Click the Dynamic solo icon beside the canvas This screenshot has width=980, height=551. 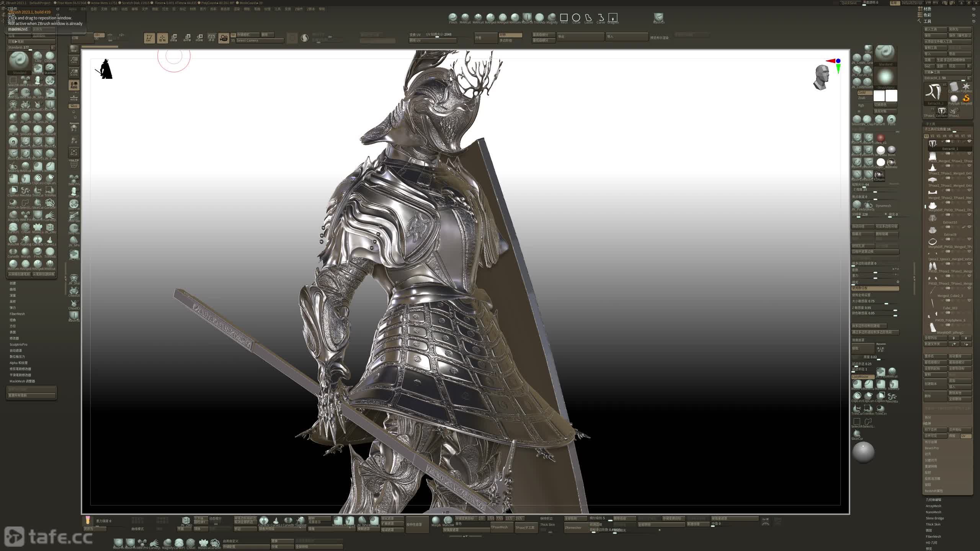[74, 126]
